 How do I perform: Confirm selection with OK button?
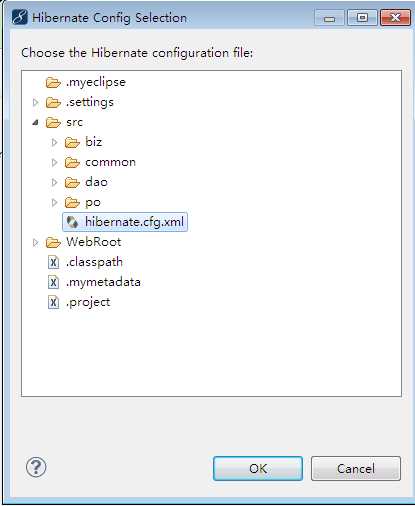(258, 468)
